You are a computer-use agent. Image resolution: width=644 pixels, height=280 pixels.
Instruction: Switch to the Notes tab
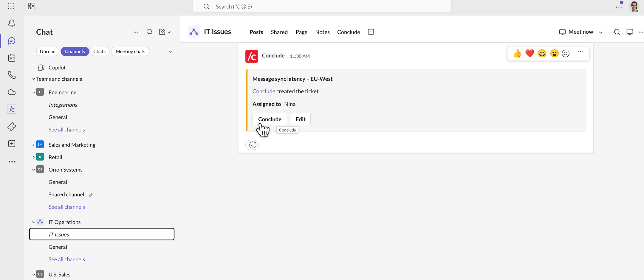click(x=322, y=32)
